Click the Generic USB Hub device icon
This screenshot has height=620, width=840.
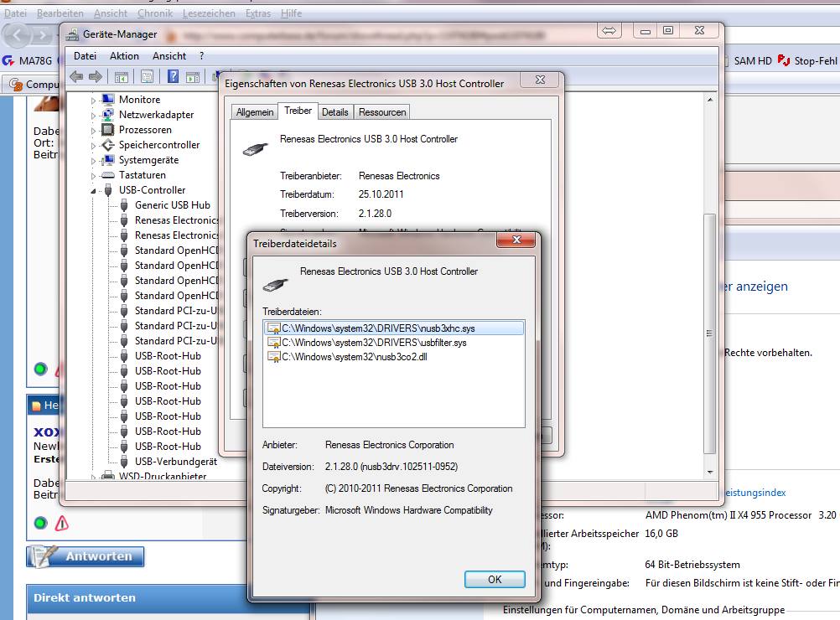point(124,205)
